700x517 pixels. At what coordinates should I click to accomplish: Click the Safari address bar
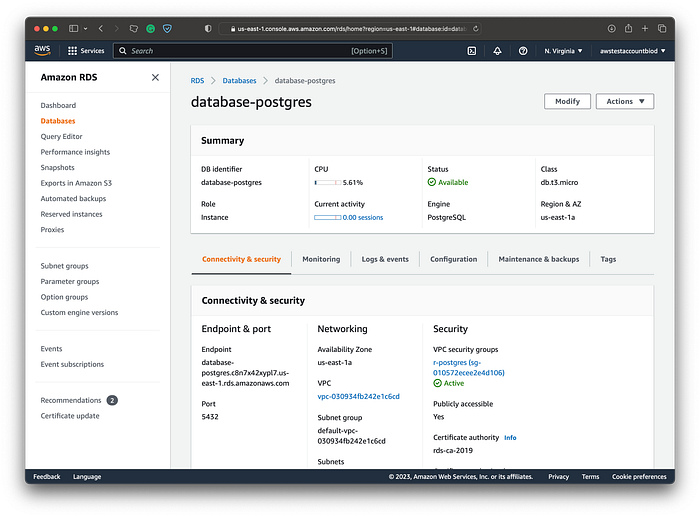[x=350, y=29]
